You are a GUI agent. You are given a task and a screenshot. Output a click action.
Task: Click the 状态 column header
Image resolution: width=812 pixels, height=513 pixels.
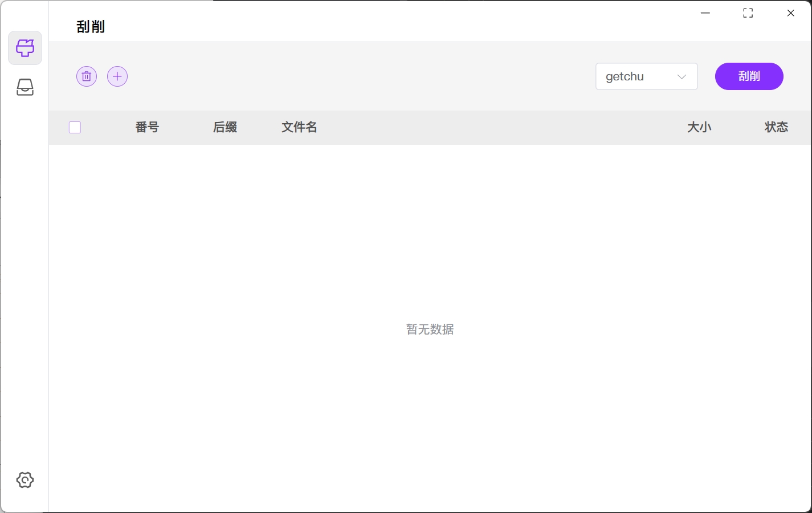(x=776, y=127)
